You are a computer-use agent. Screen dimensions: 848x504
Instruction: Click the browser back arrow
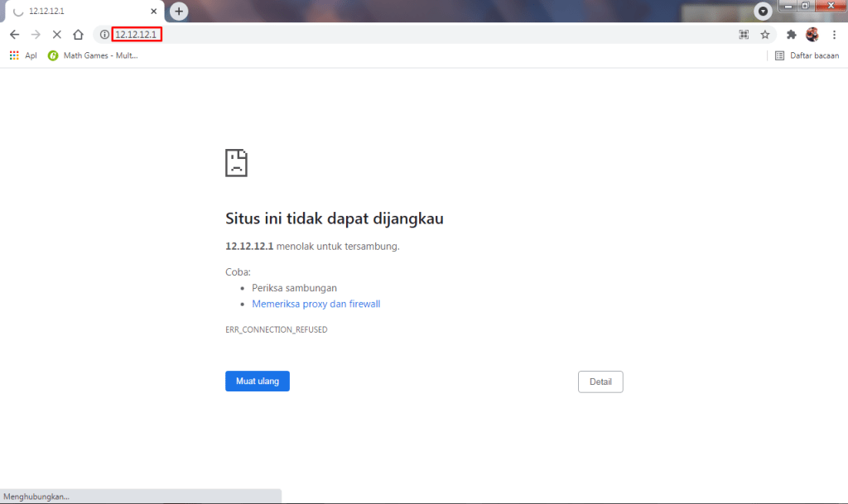click(x=14, y=35)
